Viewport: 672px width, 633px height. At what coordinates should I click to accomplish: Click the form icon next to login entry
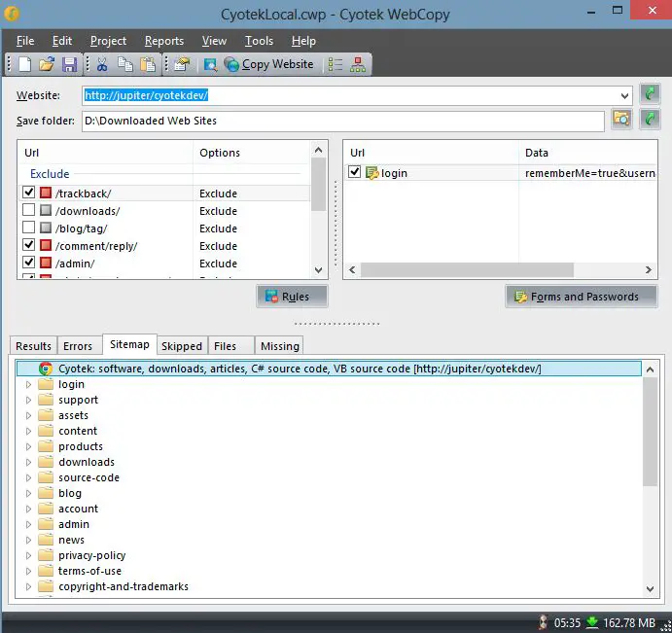pyautogui.click(x=371, y=173)
